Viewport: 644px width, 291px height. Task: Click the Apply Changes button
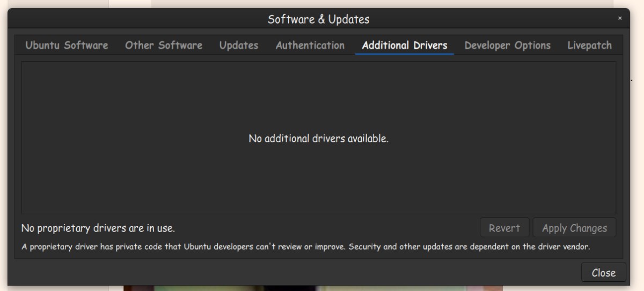(x=574, y=228)
